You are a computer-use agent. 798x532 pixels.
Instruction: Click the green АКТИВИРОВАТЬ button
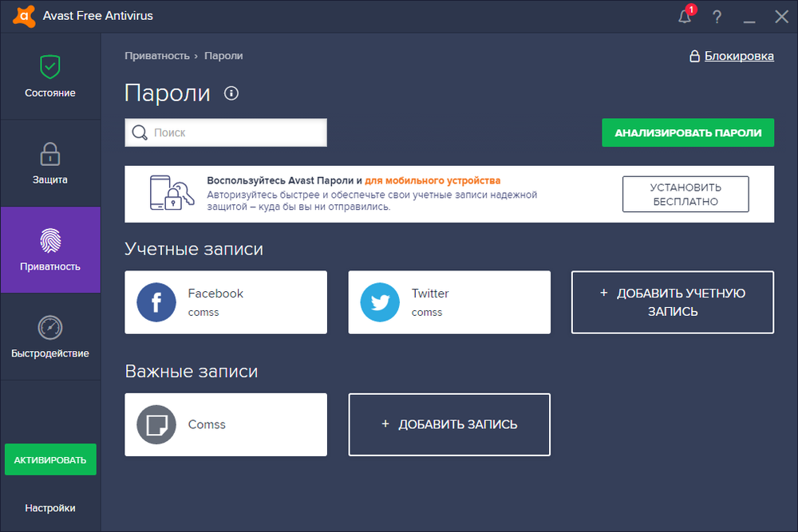50,459
